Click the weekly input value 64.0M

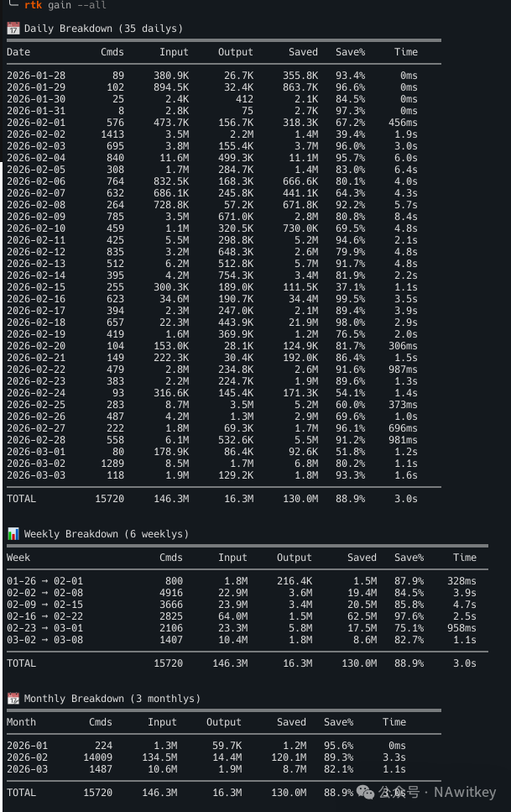[233, 616]
